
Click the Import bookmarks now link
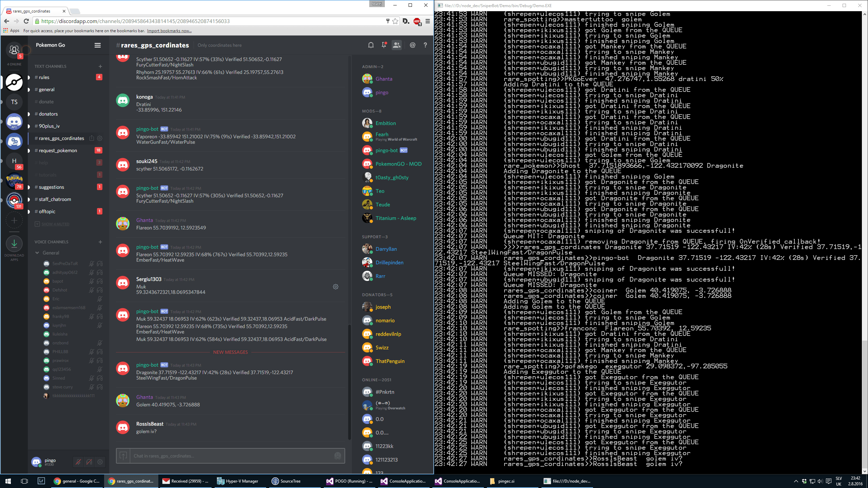click(x=169, y=30)
